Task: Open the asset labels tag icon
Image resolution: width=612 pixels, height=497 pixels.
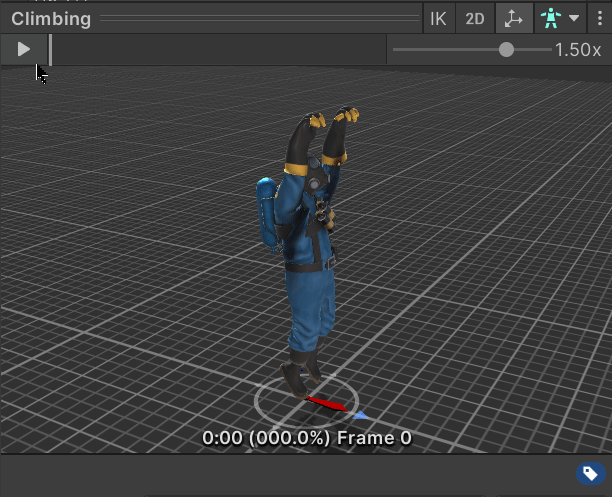Action: tap(591, 474)
